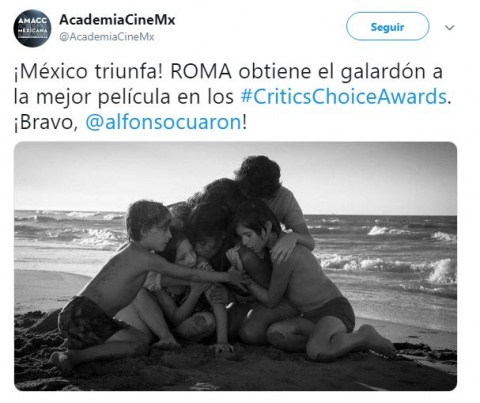The image size is (480, 403).
Task: Follow the account with the Seguir button
Action: pyautogui.click(x=387, y=27)
